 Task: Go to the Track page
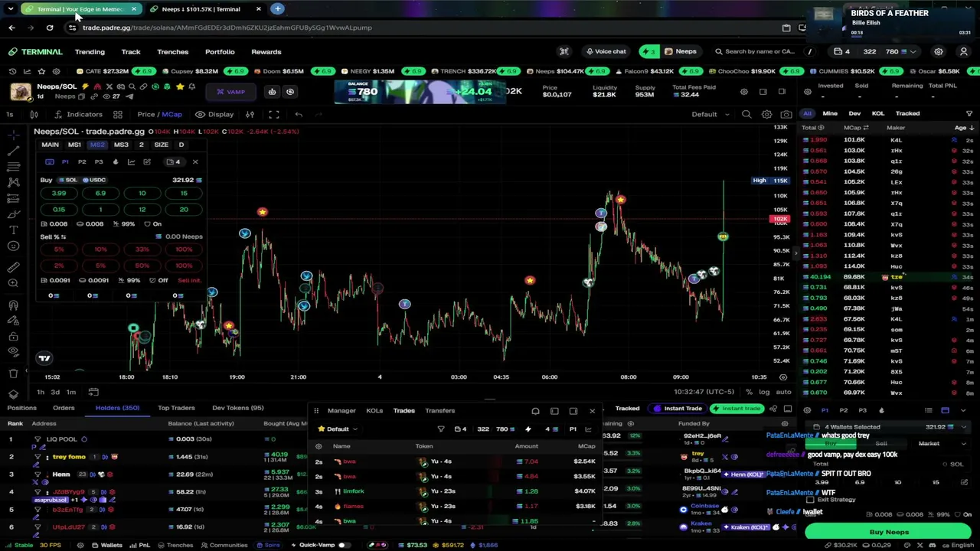click(131, 52)
